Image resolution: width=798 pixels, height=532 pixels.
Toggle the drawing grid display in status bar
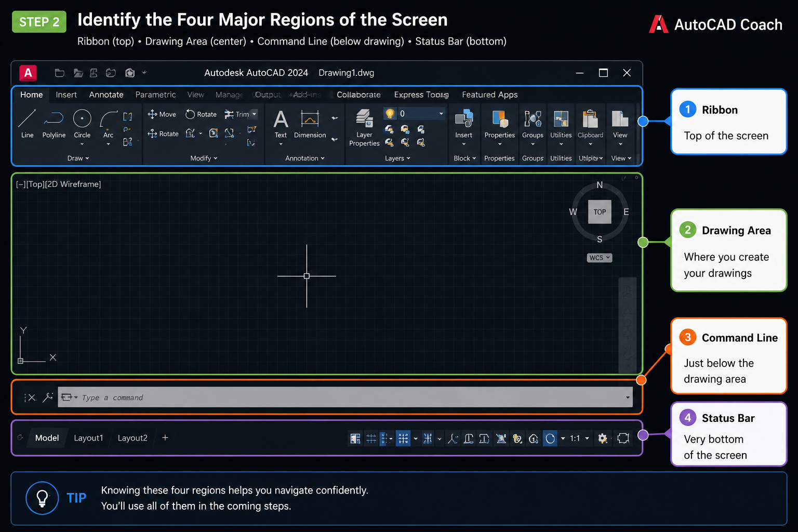click(371, 438)
